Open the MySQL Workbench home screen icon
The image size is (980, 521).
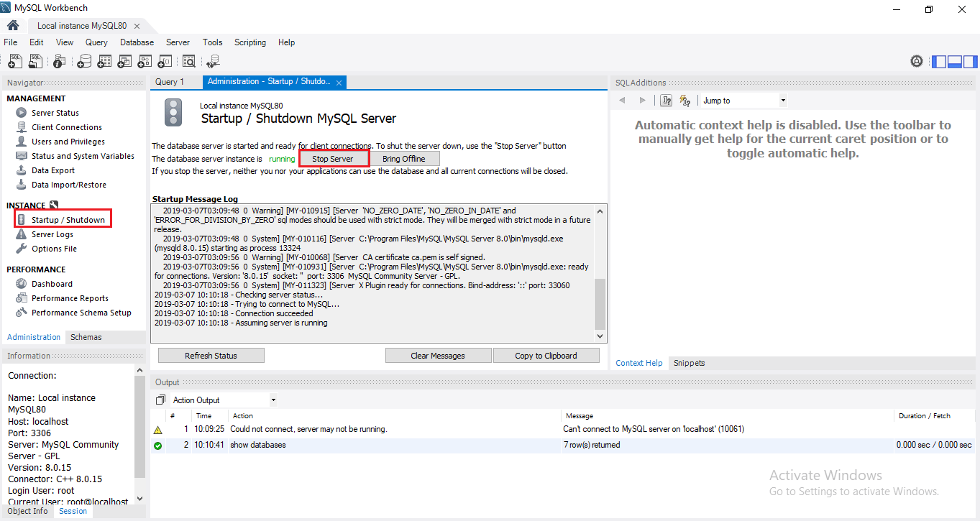[13, 25]
